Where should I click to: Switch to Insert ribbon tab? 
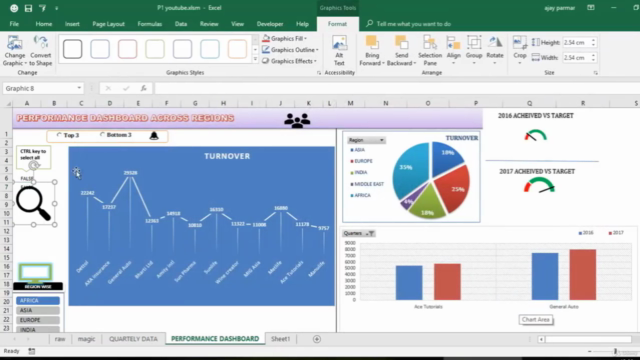(72, 24)
